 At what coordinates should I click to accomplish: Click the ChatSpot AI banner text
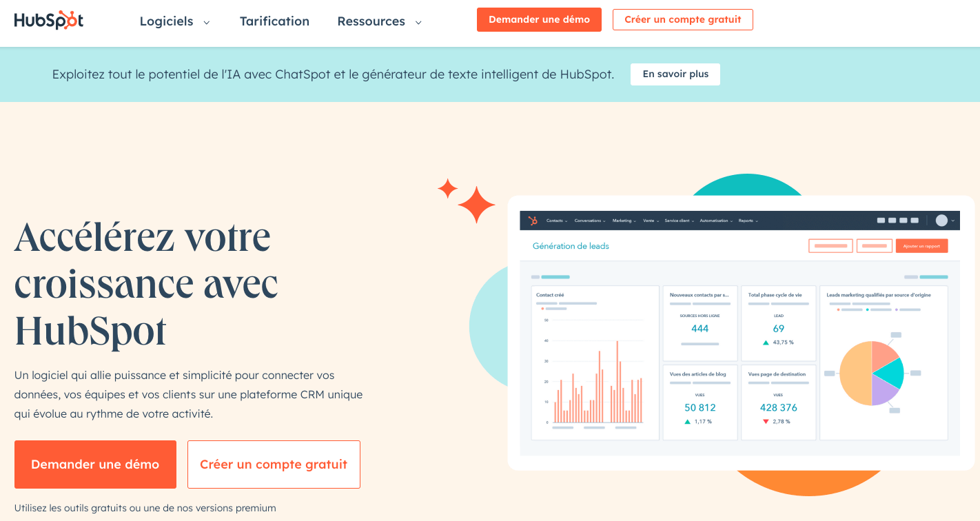point(333,74)
